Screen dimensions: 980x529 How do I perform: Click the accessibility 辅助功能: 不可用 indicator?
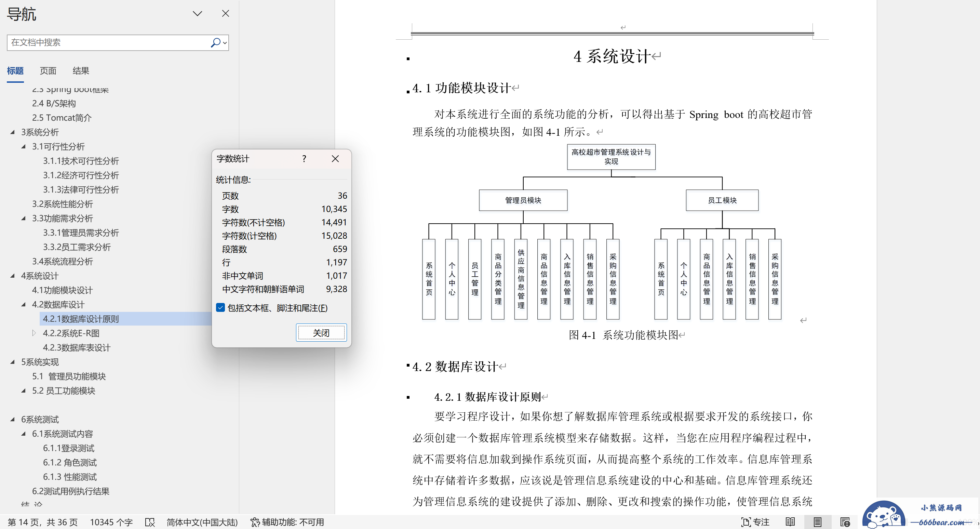(287, 522)
